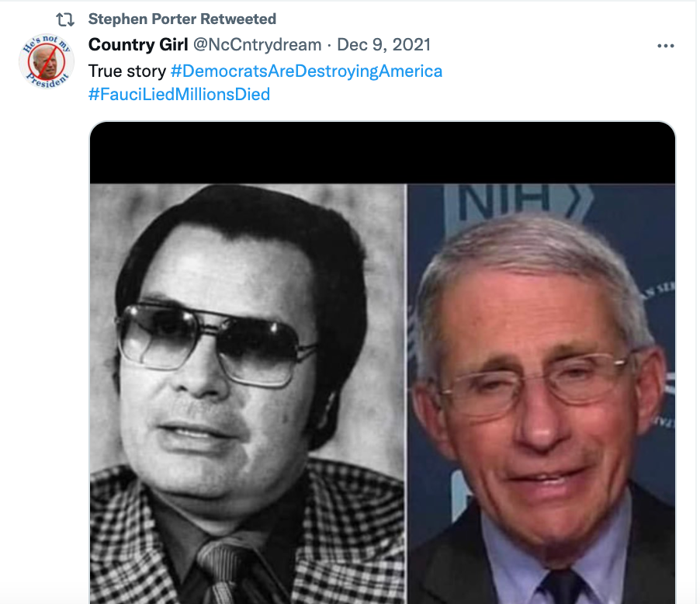Follow the #DemocratsAreDestroyingAmerica hashtag
700x604 pixels.
tap(307, 71)
